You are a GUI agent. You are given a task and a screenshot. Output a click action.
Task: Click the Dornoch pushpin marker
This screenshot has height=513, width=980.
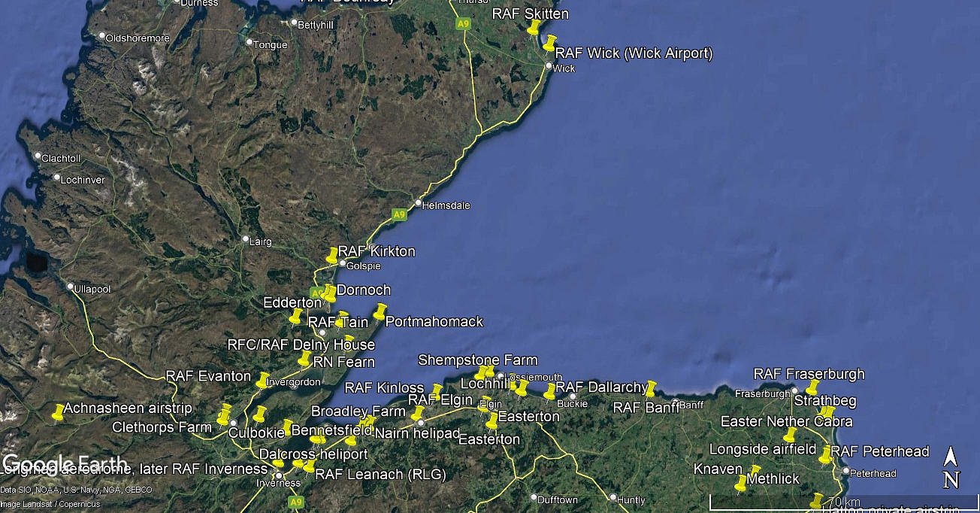(x=329, y=293)
